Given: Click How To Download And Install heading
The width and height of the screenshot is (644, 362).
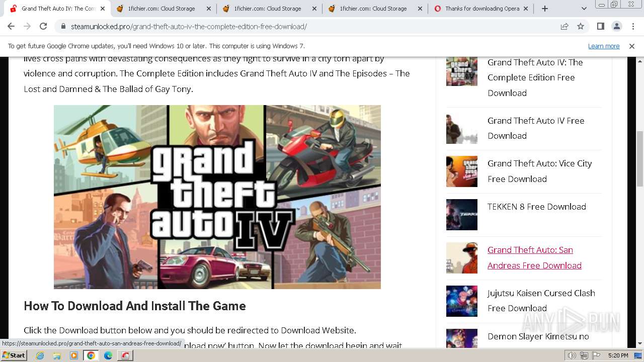Looking at the screenshot, I should coord(135,306).
